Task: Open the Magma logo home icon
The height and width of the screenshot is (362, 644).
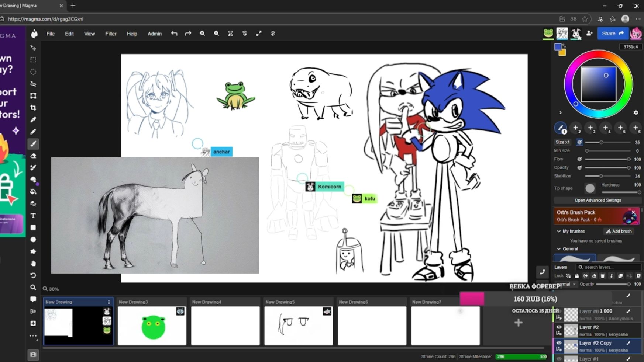Action: pyautogui.click(x=34, y=34)
